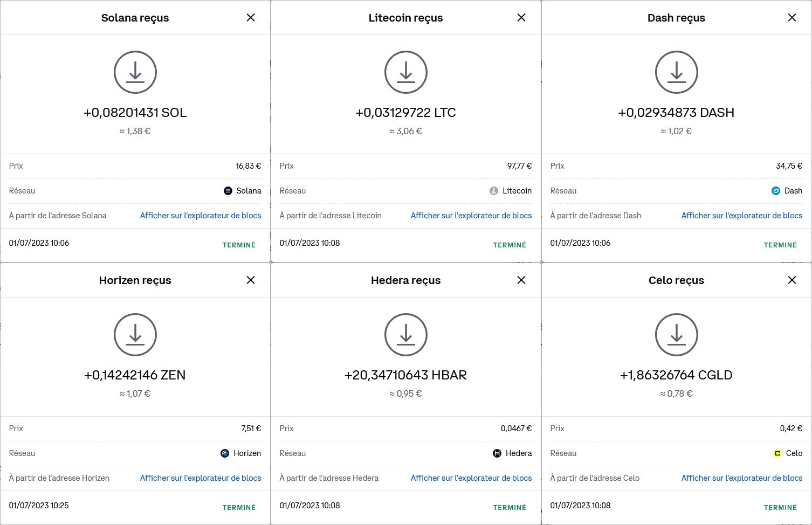The width and height of the screenshot is (812, 525).
Task: Click the ≈ 3,06 € value
Action: tap(406, 131)
